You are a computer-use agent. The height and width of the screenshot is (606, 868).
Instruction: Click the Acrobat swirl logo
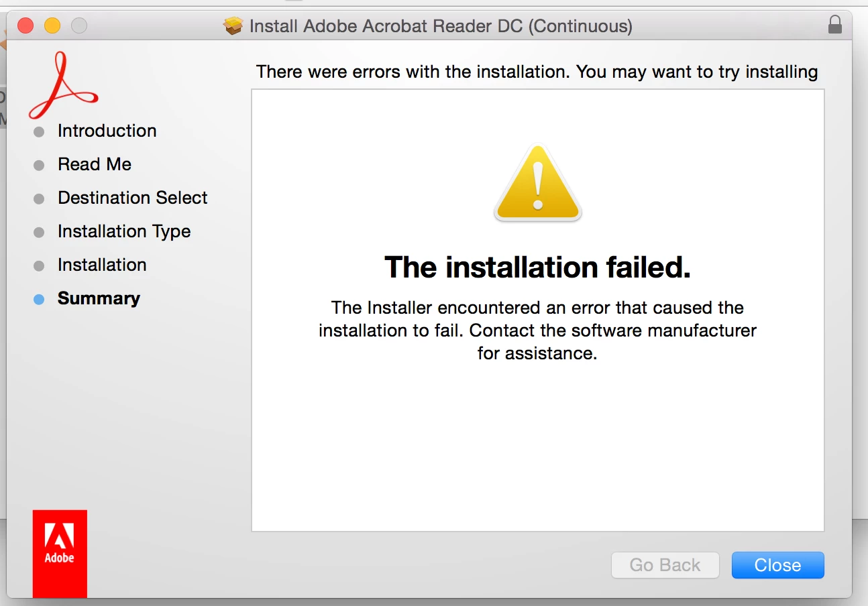pyautogui.click(x=62, y=86)
